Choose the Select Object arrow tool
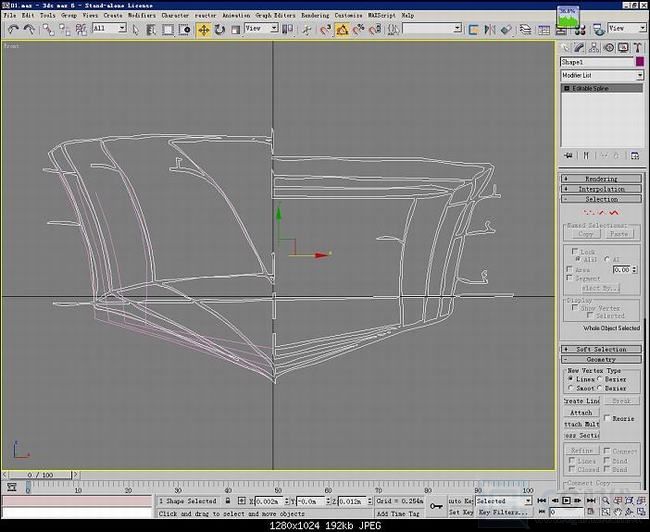Screen dimensions: 650x532 tap(136, 29)
